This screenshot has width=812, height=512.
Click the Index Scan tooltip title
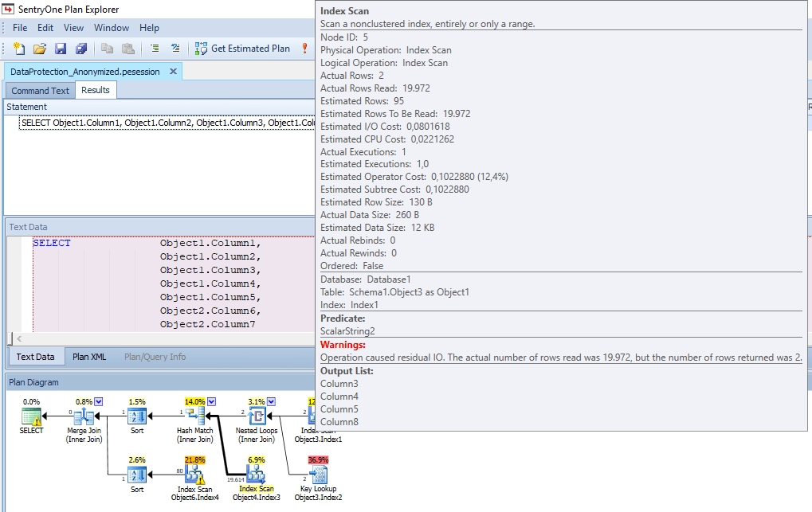[345, 11]
